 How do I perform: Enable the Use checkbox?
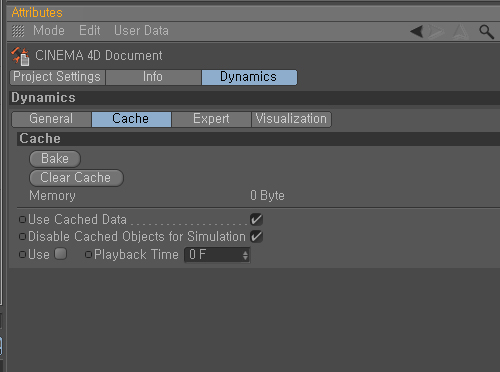tap(61, 254)
